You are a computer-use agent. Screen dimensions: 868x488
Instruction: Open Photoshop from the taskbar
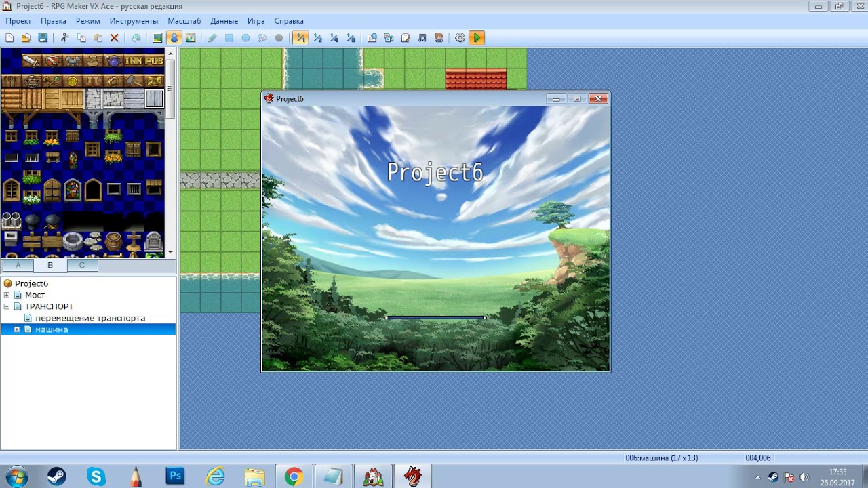point(176,476)
